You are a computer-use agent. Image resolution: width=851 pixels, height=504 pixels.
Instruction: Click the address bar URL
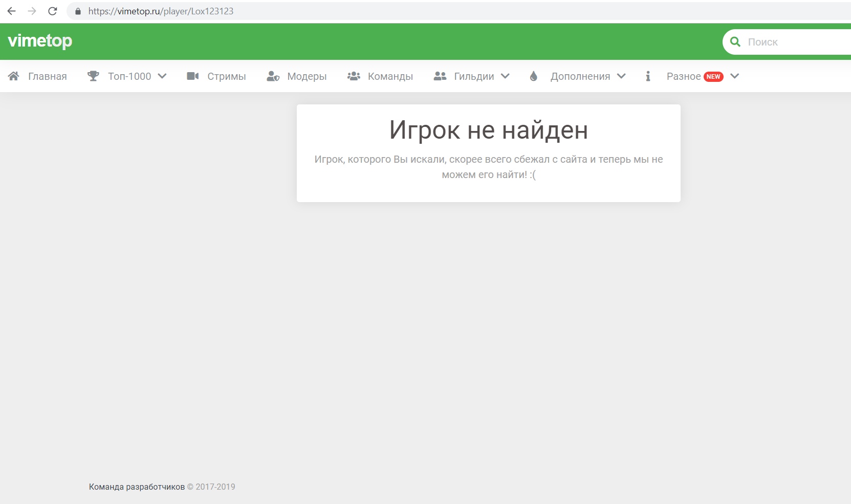tap(161, 11)
